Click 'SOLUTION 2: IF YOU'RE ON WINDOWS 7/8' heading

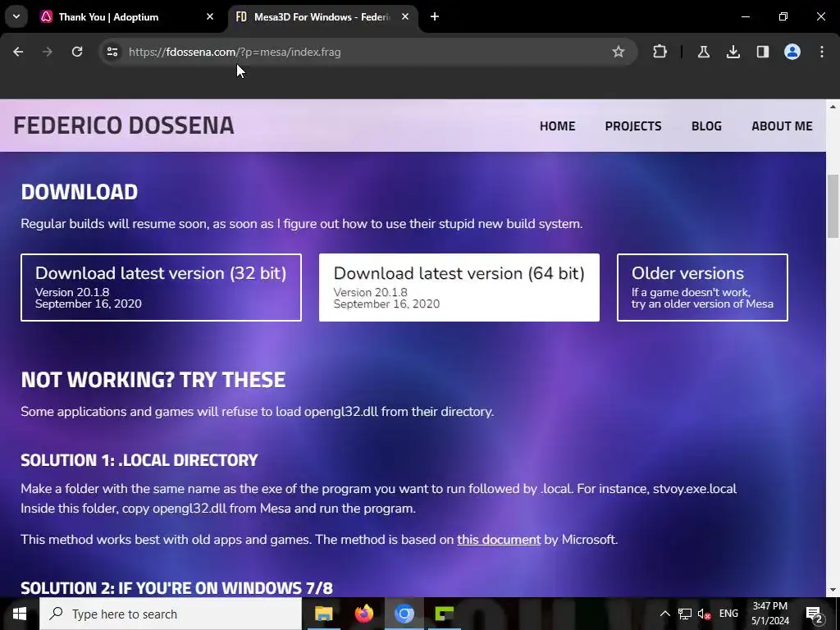tap(177, 587)
